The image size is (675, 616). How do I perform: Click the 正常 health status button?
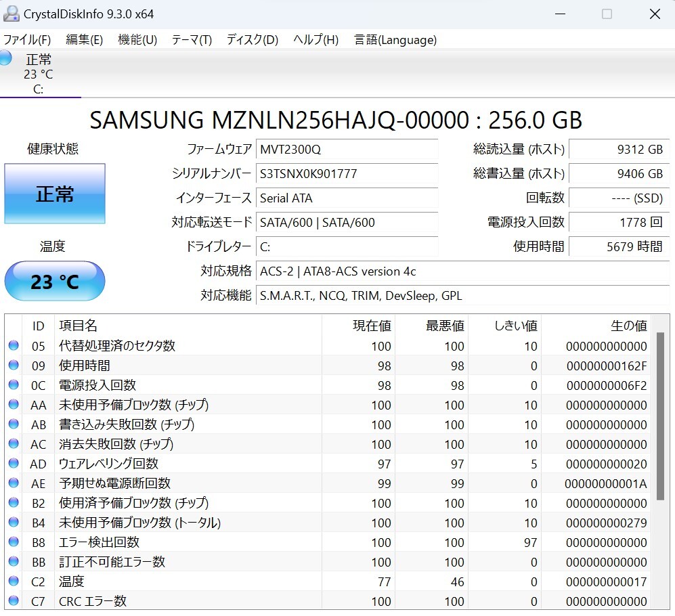click(55, 194)
